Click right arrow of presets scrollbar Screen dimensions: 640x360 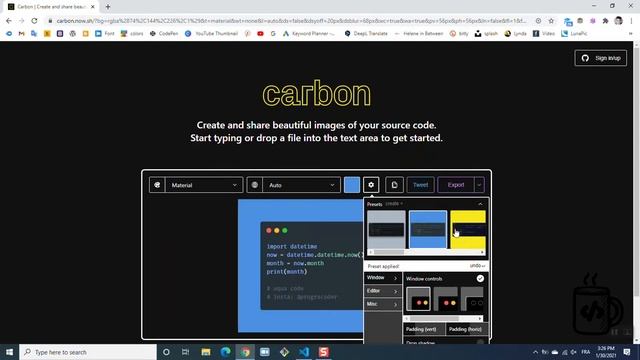coord(482,252)
